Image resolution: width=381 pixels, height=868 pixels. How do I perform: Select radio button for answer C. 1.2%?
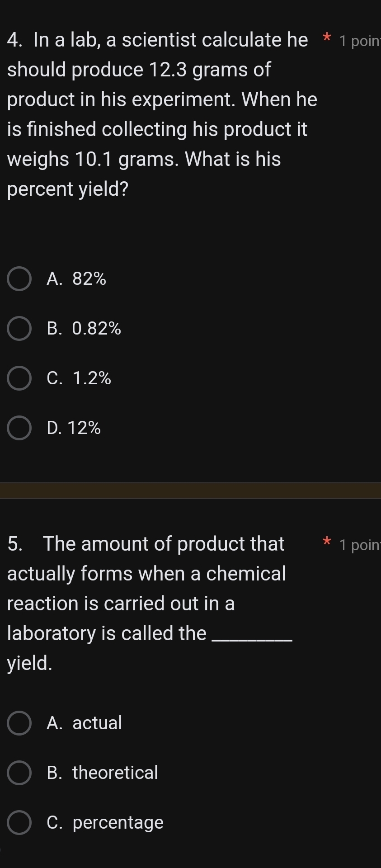19,378
